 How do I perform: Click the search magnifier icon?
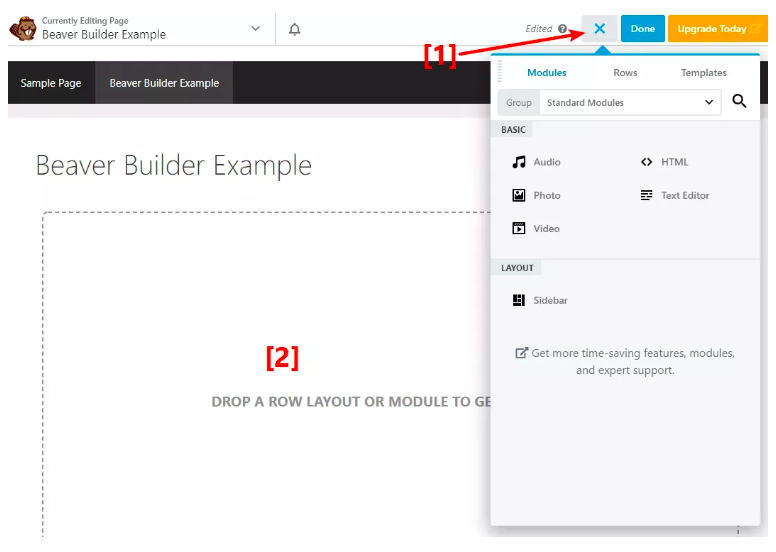tap(739, 102)
